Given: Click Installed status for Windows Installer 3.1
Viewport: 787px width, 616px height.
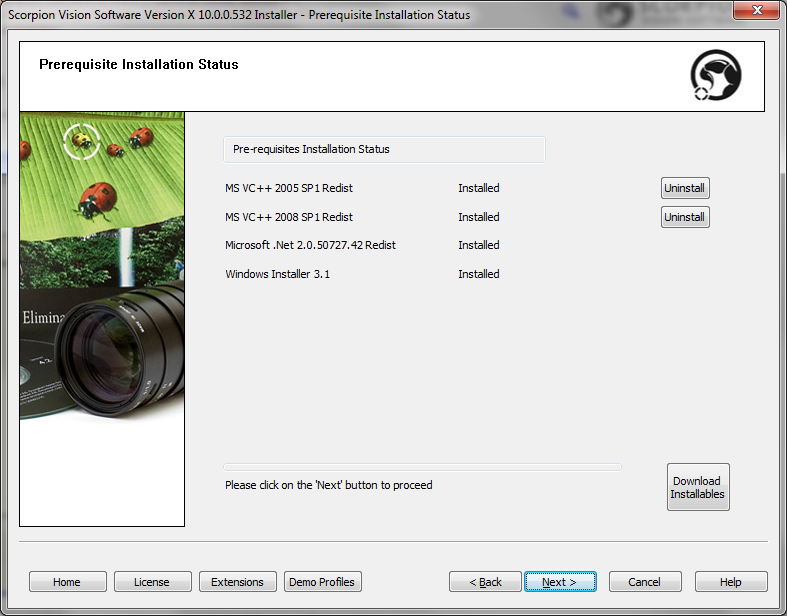Looking at the screenshot, I should click(x=478, y=274).
